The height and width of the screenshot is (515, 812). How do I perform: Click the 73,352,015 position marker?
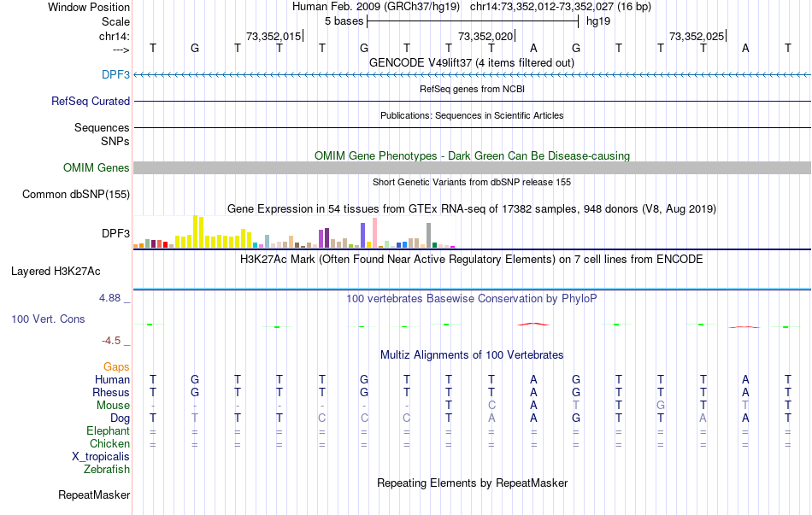click(x=274, y=36)
